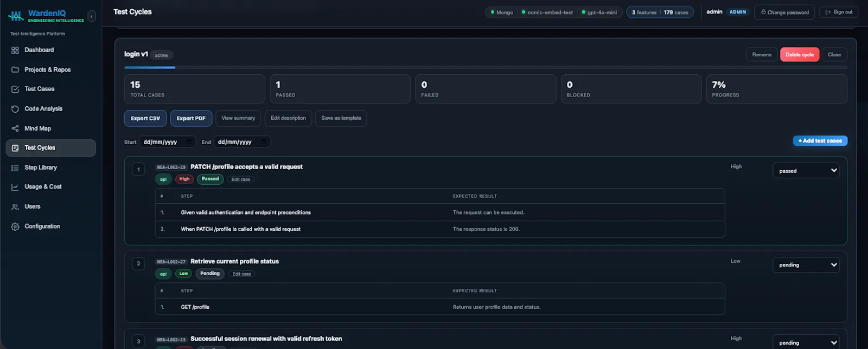Screen dimensions: 868x349
Task: Click Add test cases button
Action: [820, 141]
